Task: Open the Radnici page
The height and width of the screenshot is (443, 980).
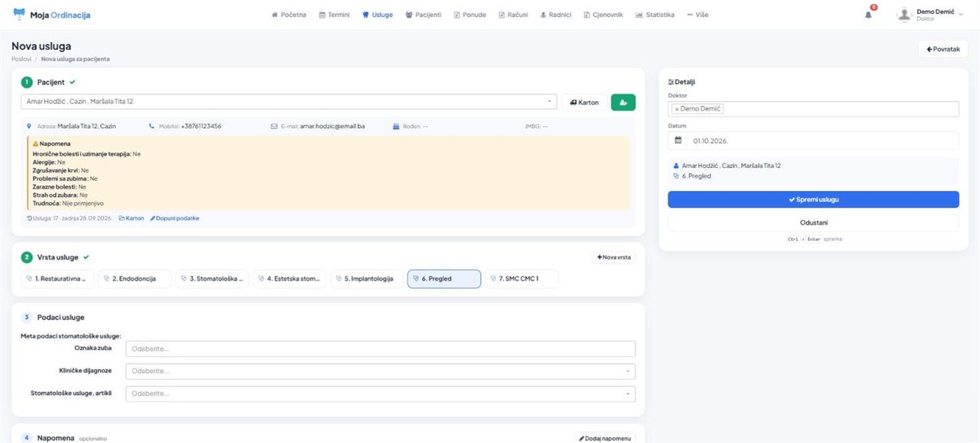Action: 555,15
